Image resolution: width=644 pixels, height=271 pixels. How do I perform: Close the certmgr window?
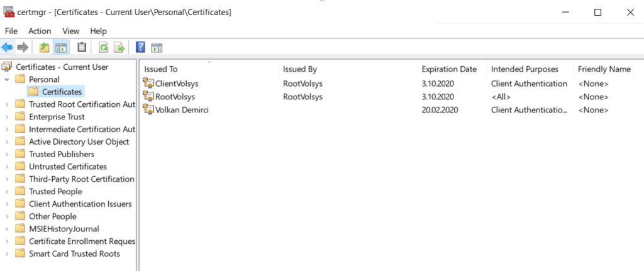(x=630, y=13)
